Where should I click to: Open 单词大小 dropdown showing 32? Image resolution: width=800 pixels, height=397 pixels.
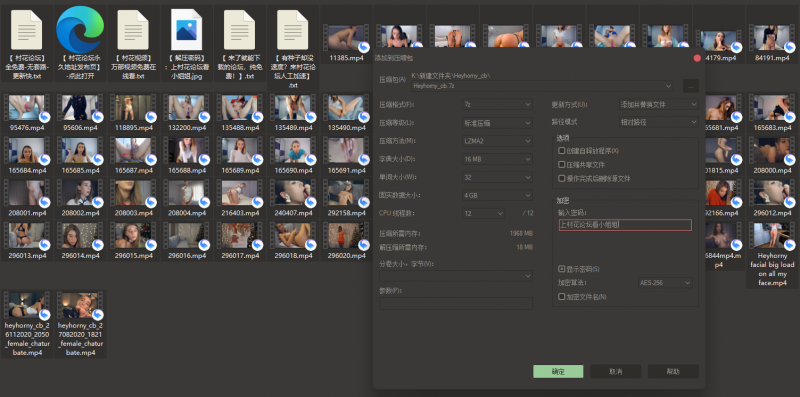coord(497,177)
